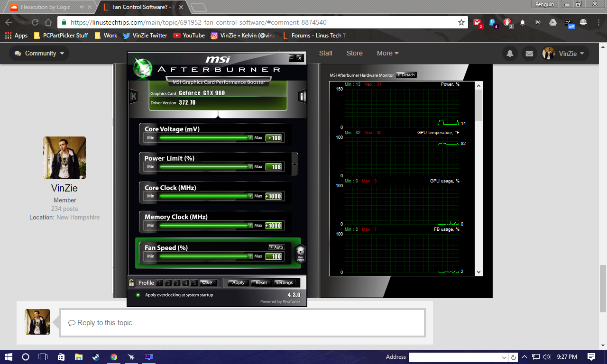The width and height of the screenshot is (607, 364).
Task: Click the Core Clock slider
Action: pos(205,196)
